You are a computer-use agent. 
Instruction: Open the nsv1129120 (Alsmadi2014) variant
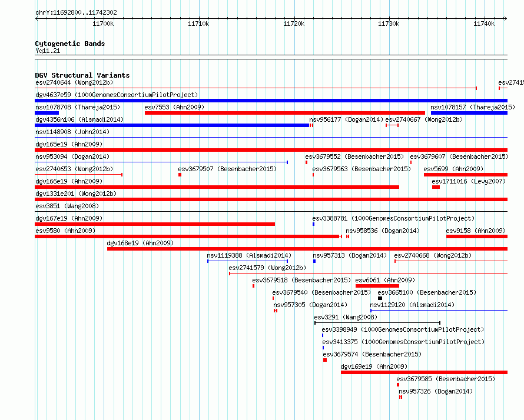pyautogui.click(x=412, y=305)
